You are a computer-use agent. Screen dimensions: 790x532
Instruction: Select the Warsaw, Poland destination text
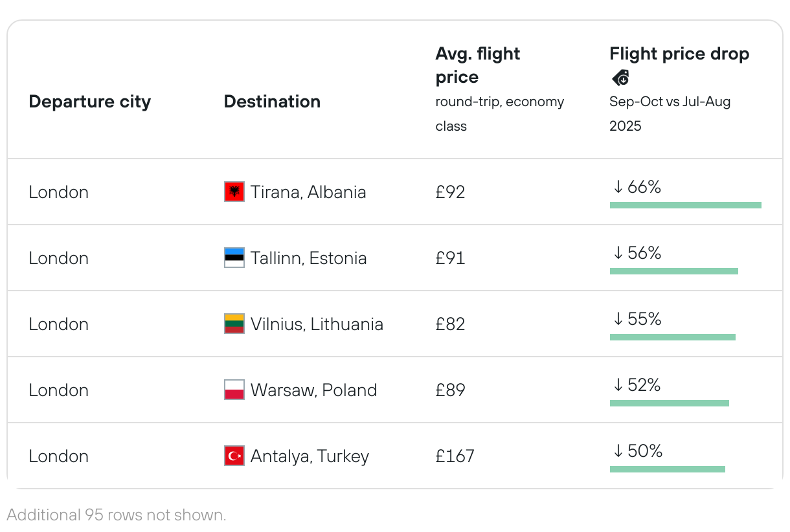[313, 390]
